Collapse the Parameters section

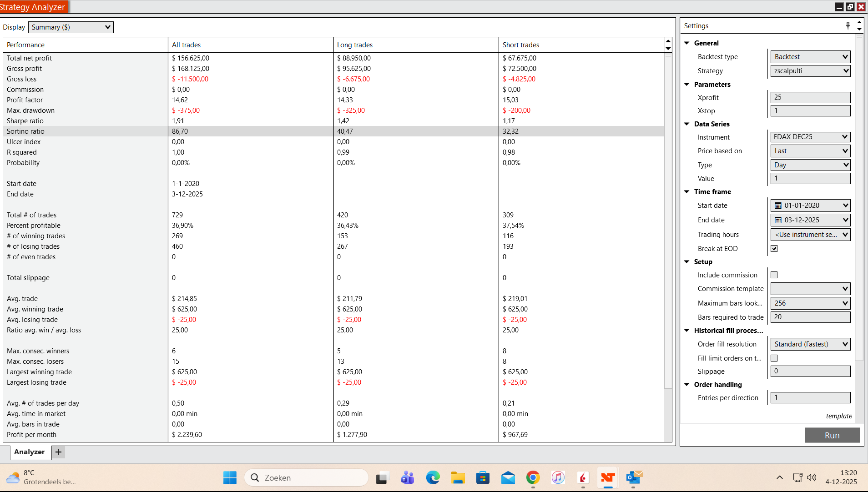687,85
